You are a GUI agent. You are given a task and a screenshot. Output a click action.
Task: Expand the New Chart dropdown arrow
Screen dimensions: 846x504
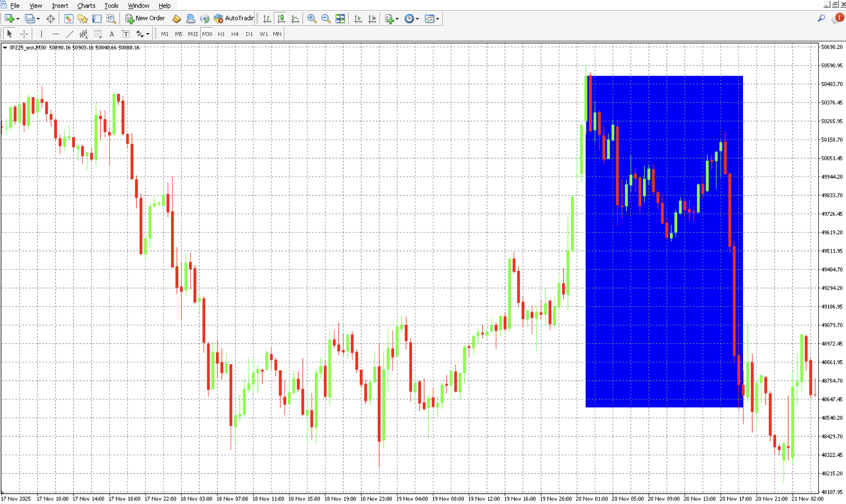[18, 19]
